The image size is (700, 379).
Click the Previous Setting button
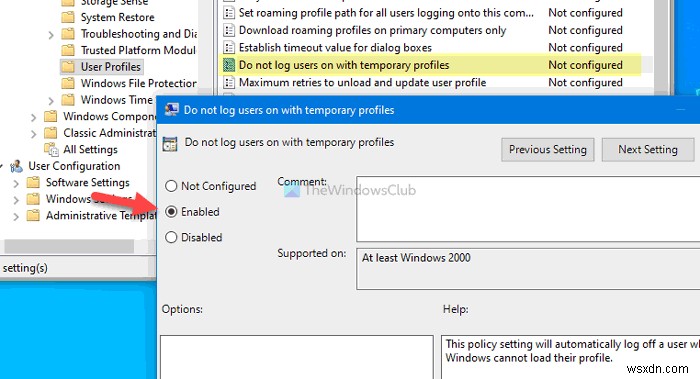pos(548,150)
